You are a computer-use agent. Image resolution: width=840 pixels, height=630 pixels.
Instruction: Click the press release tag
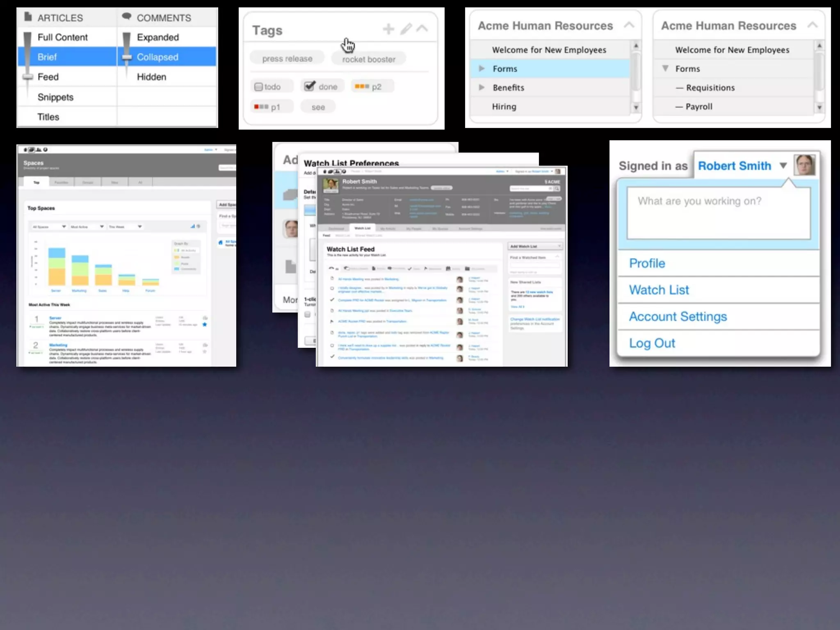click(x=287, y=59)
